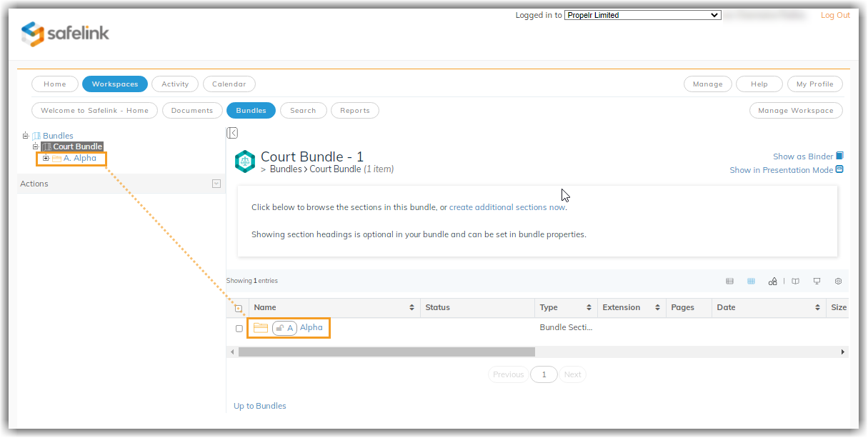
Task: Open the Workspaces tab
Action: [115, 84]
